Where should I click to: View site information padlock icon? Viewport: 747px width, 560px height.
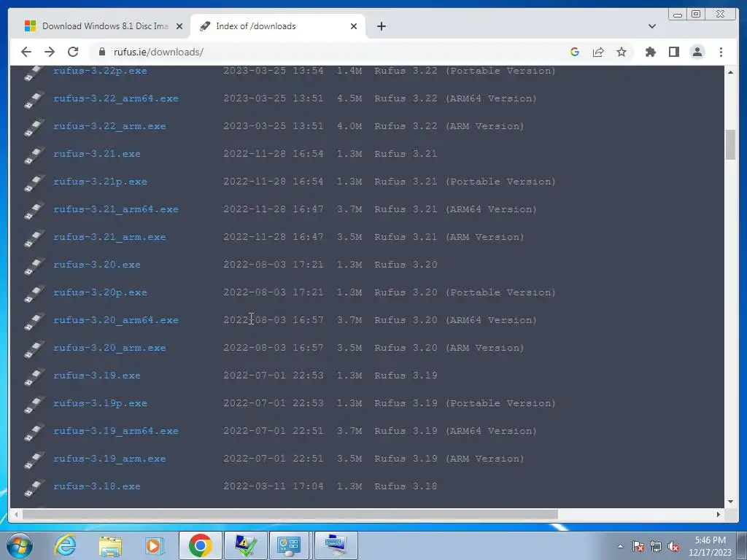click(101, 52)
